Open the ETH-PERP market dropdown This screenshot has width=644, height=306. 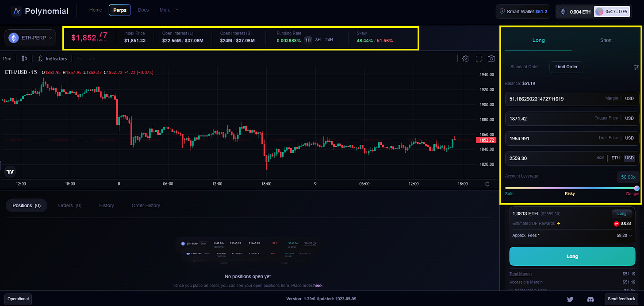(x=30, y=38)
